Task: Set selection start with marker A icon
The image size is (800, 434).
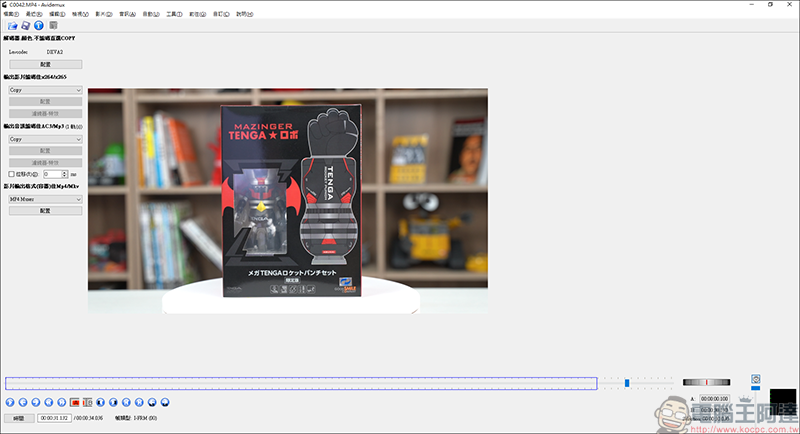Action: click(74, 402)
